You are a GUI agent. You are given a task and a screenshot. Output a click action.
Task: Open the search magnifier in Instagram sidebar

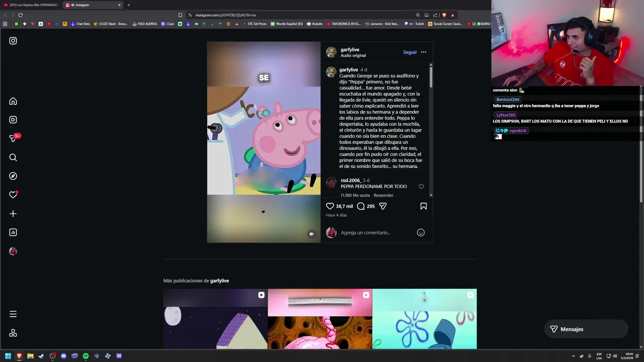(13, 157)
